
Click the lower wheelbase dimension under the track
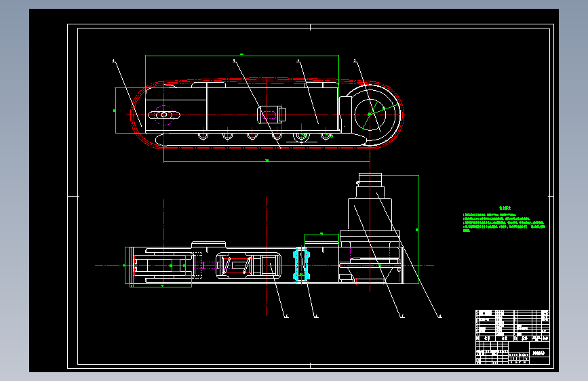pos(267,161)
